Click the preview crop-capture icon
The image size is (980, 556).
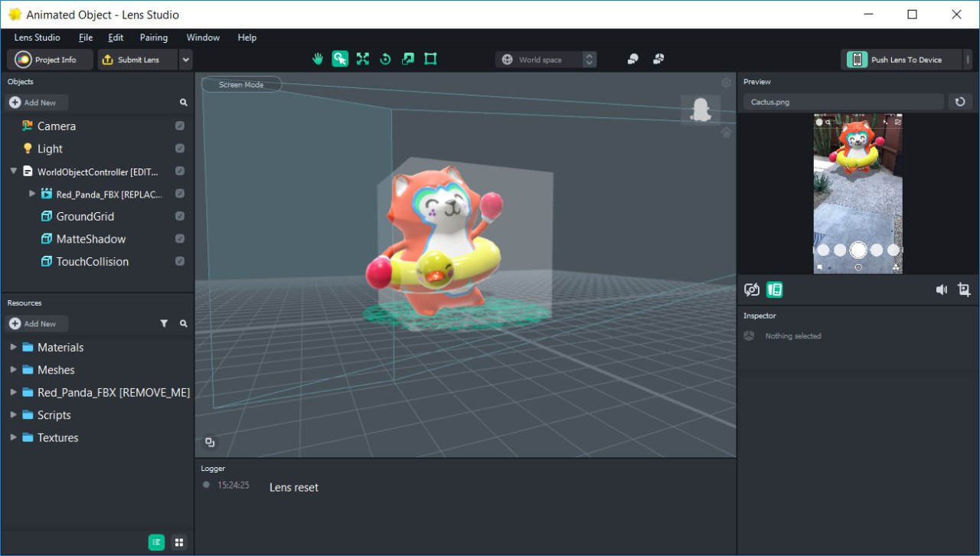click(964, 289)
